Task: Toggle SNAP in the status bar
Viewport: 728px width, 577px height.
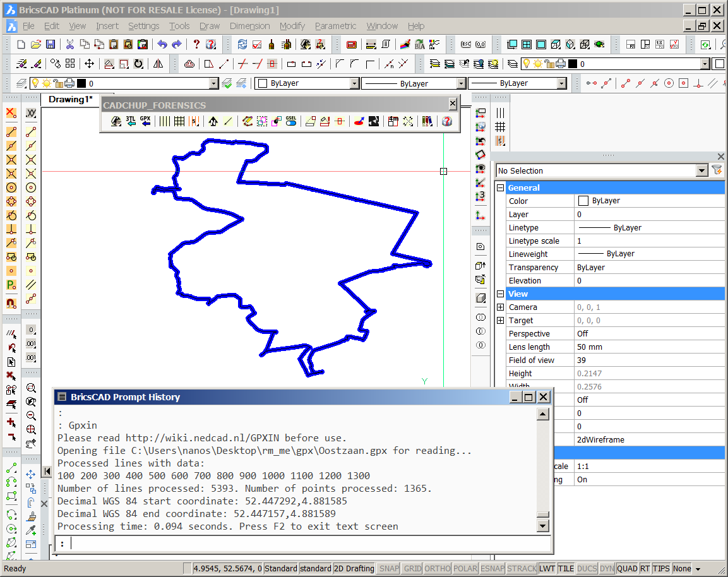Action: coord(388,569)
